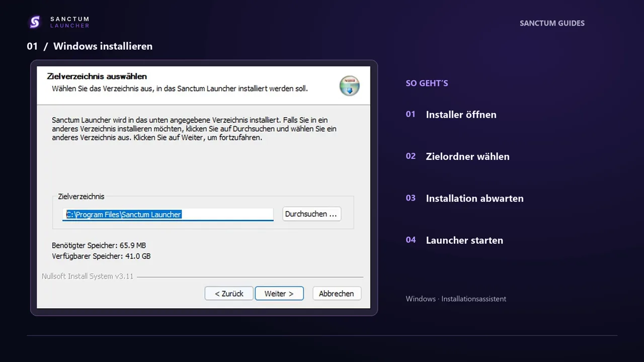Click the 'SO GEHT'S' section heading
Screen dimensions: 644x362
point(427,83)
